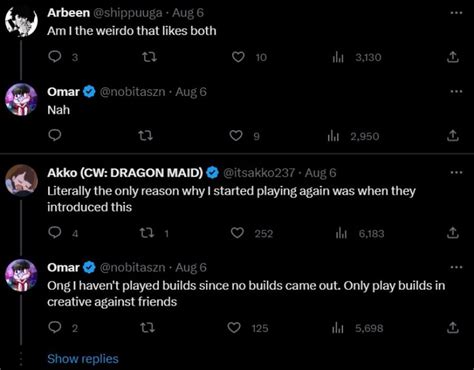Reply to Omar's creative builds tweet
Viewport: 474px width, 370px height.
(55, 328)
